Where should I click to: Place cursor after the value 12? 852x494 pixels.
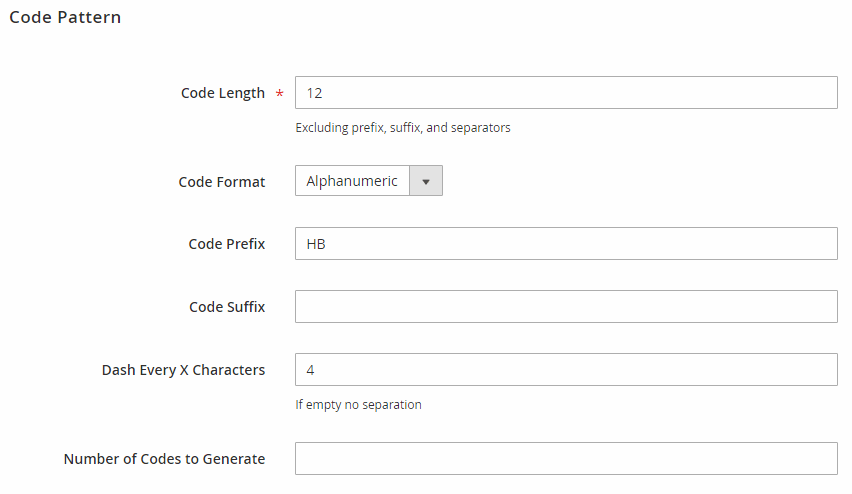pyautogui.click(x=324, y=93)
